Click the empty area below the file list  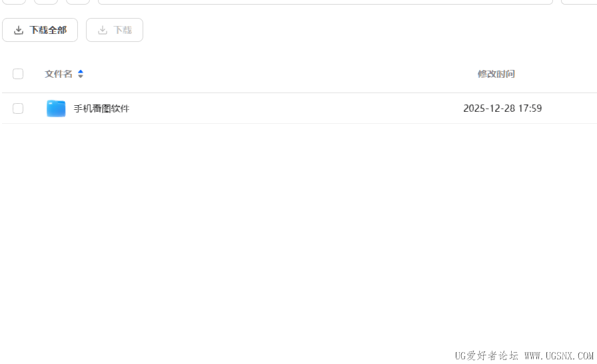pos(298,228)
